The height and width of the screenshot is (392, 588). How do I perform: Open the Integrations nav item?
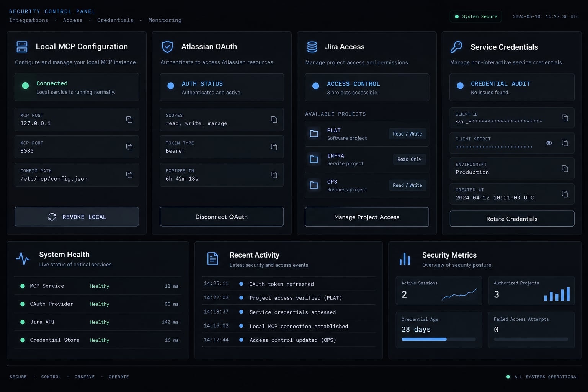pos(29,20)
